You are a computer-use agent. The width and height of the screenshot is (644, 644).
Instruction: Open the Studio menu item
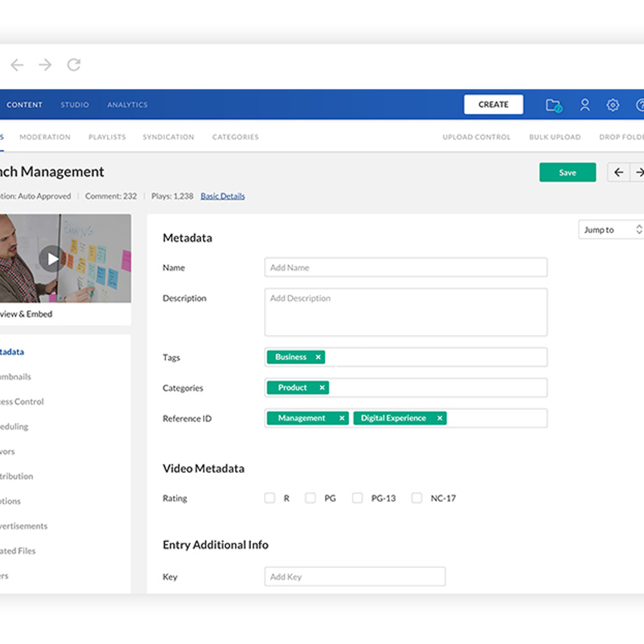pos(75,105)
